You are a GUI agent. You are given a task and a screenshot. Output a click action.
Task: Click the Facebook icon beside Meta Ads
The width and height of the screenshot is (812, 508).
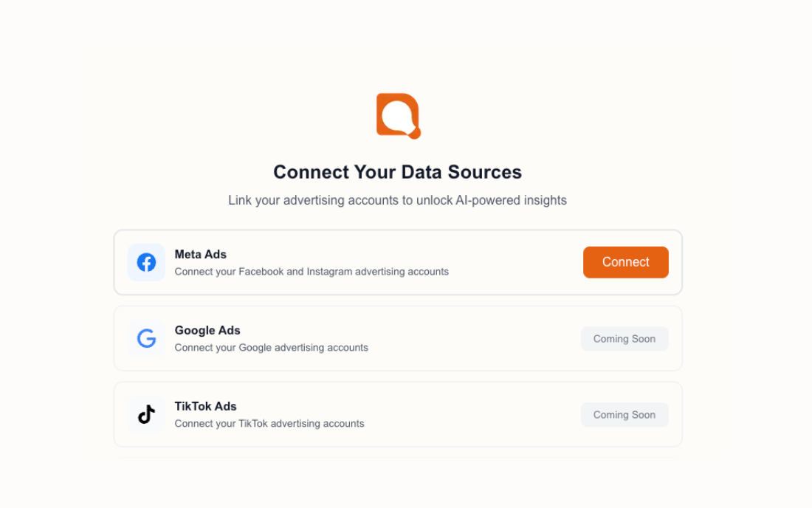[146, 262]
